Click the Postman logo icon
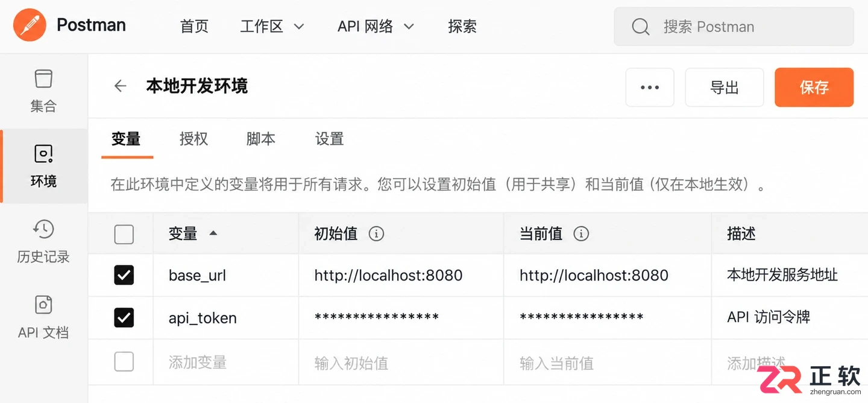Viewport: 868px width, 403px height. (30, 25)
